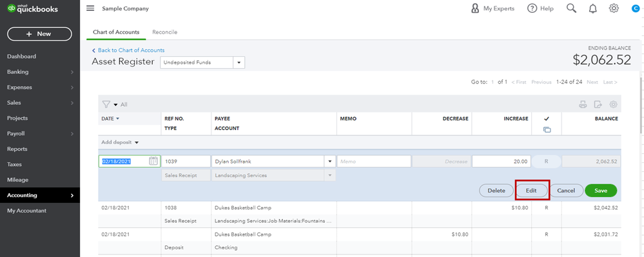The image size is (644, 257).
Task: Click the Edit button
Action: 531,191
